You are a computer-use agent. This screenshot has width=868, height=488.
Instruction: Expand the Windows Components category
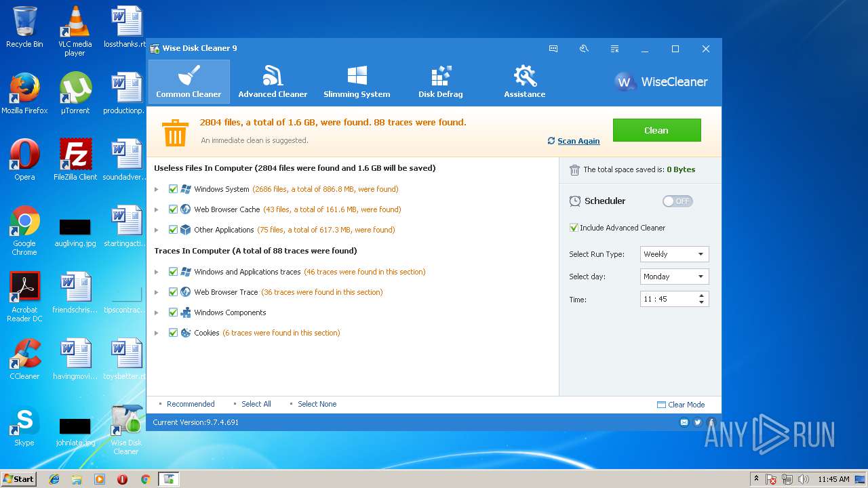point(157,312)
